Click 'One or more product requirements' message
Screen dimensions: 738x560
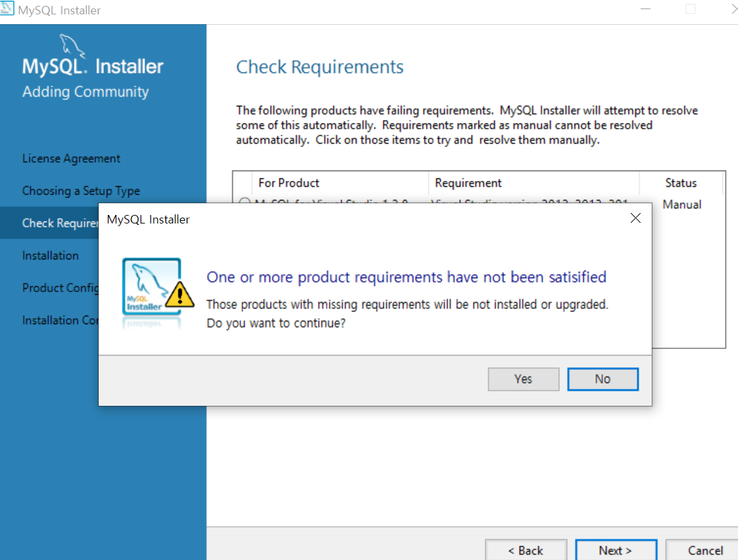pos(406,276)
